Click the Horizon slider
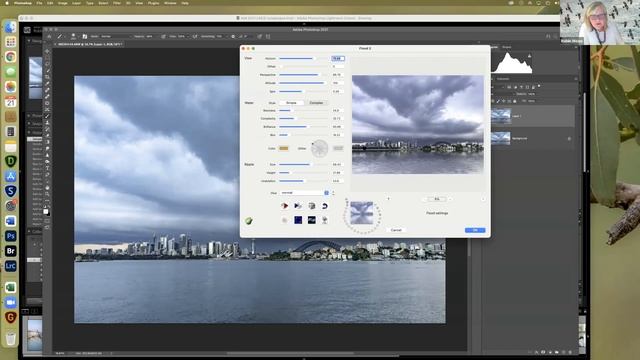 304,58
